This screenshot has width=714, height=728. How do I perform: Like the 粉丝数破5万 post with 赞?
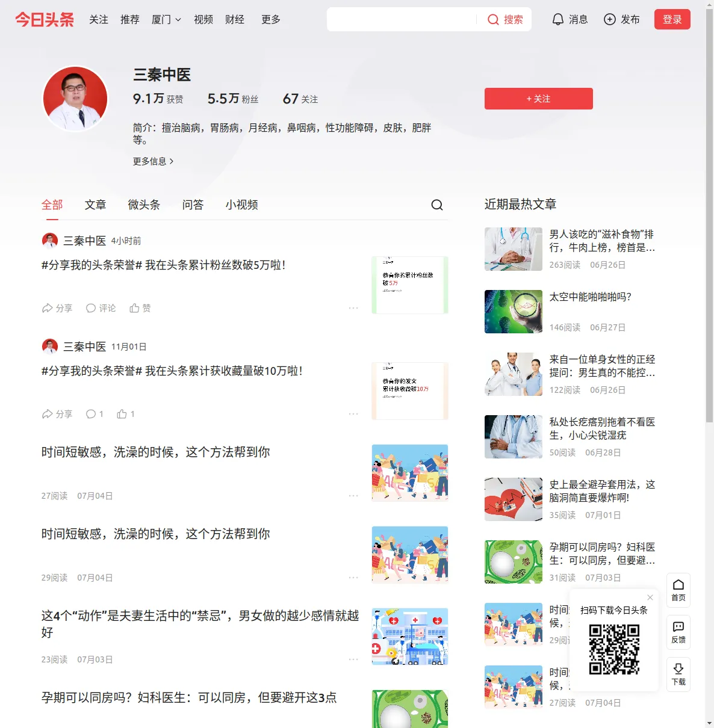[140, 308]
